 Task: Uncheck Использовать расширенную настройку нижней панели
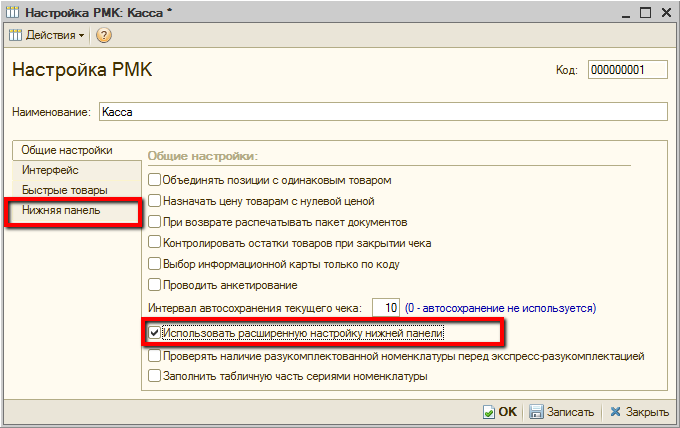click(154, 333)
